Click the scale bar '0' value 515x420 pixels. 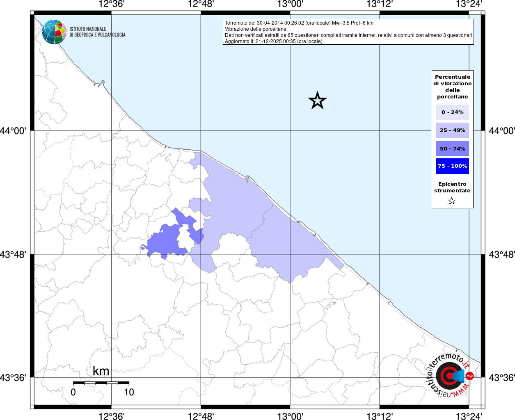click(x=73, y=392)
